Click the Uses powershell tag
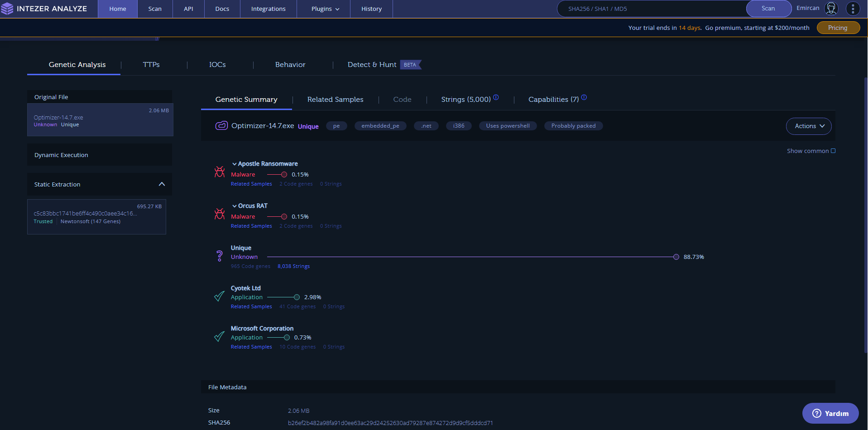The image size is (868, 430). click(508, 126)
